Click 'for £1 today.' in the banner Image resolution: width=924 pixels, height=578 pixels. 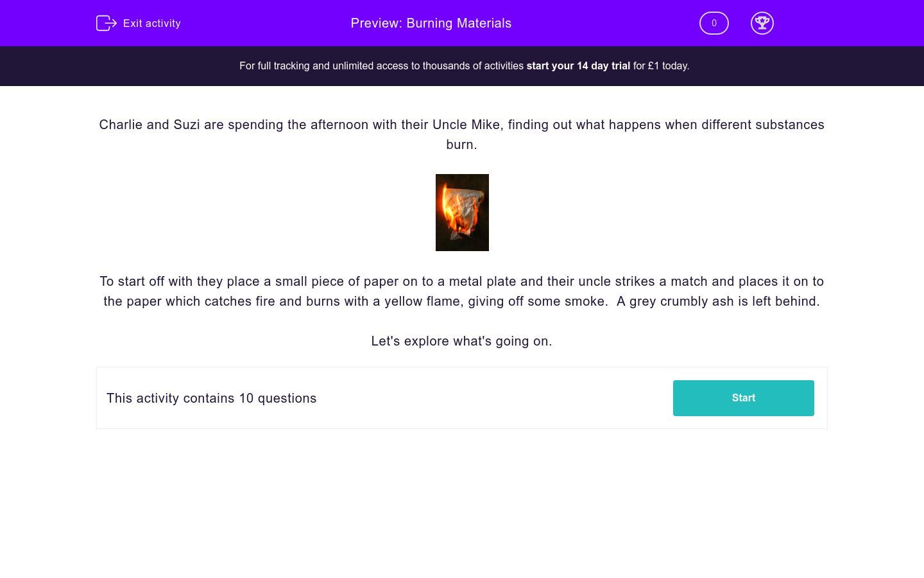661,66
